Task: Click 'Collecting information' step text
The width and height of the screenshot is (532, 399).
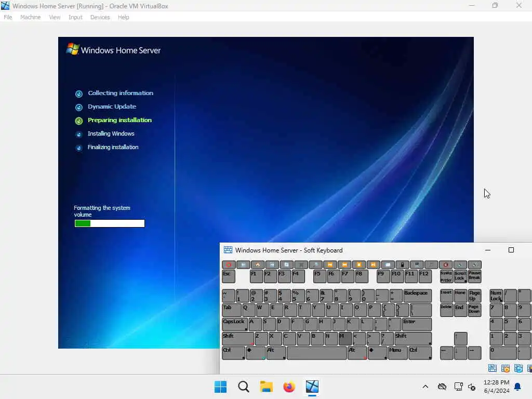Action: pos(121,93)
